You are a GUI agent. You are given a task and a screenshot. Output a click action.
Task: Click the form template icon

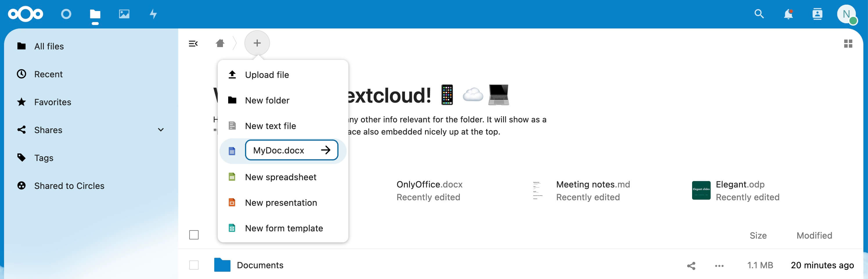click(x=232, y=228)
